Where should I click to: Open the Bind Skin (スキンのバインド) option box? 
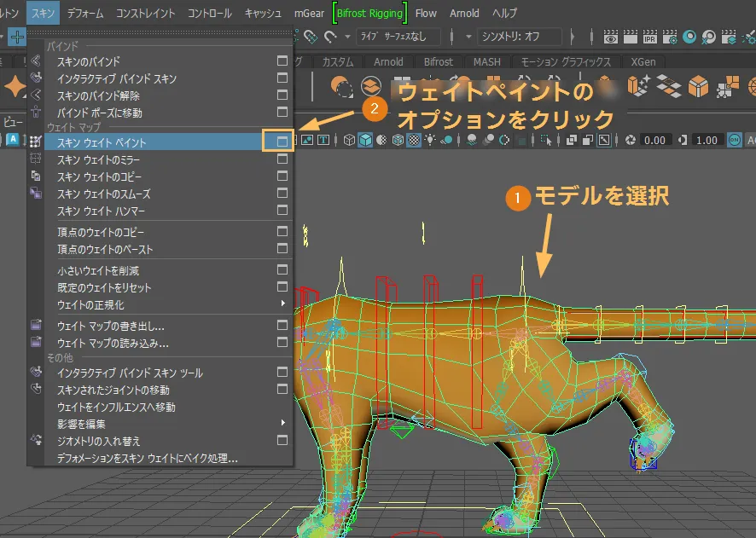coord(282,61)
